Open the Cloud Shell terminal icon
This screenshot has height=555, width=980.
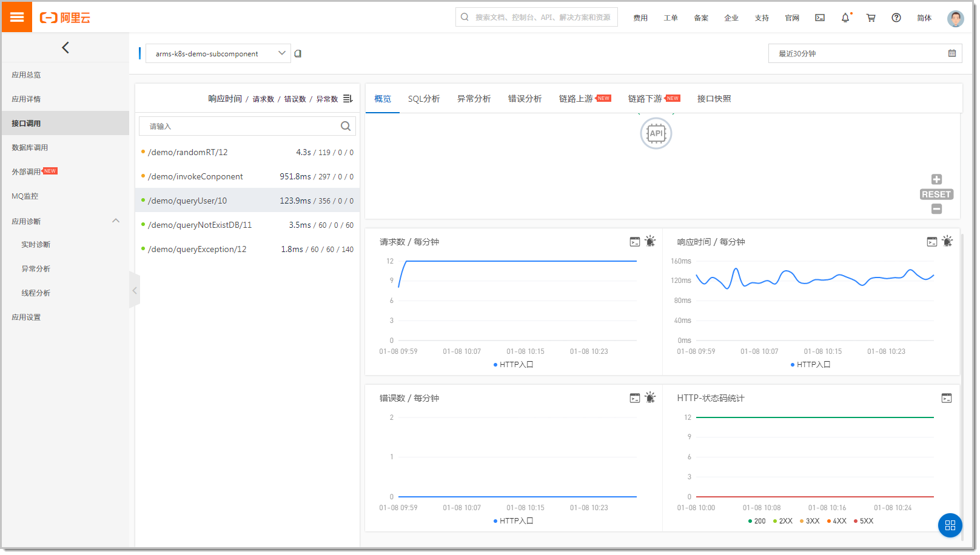(820, 18)
